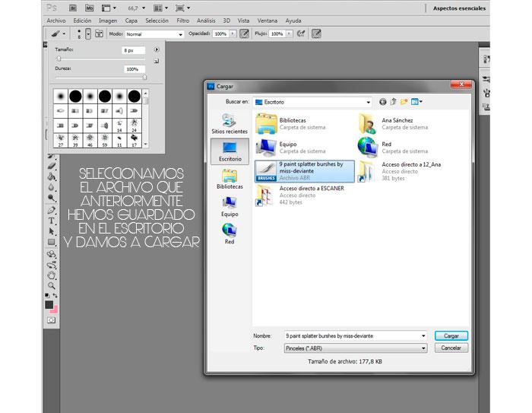Image resolution: width=532 pixels, height=413 pixels.
Task: Open the Ventana menu
Action: [x=269, y=21]
